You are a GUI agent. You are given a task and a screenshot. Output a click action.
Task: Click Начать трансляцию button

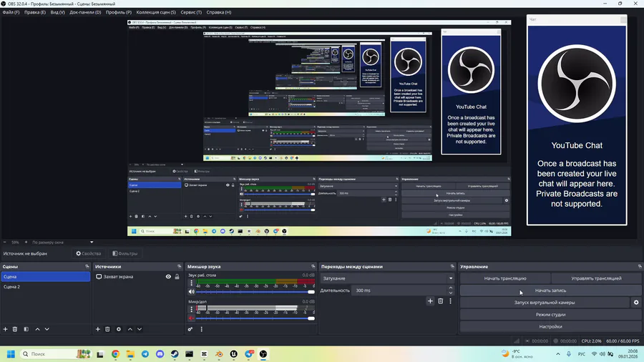click(x=504, y=278)
